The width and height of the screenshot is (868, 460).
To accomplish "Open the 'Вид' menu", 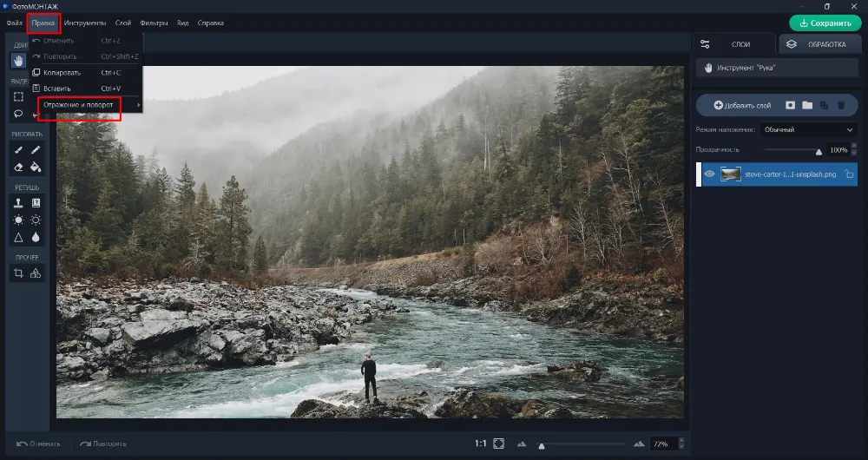I will pos(182,23).
